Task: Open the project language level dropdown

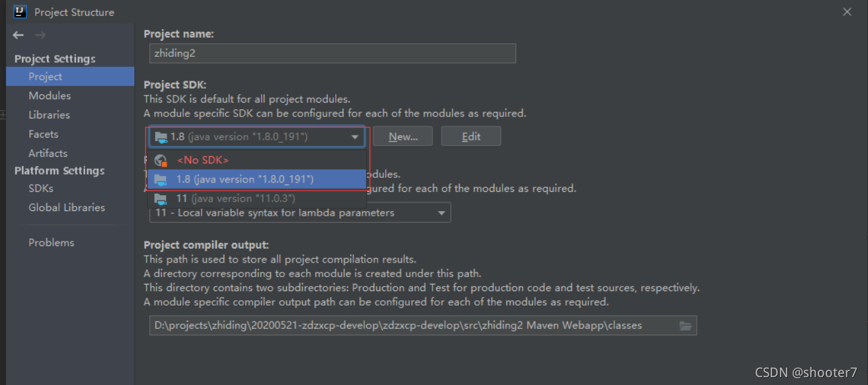Action: (300, 213)
